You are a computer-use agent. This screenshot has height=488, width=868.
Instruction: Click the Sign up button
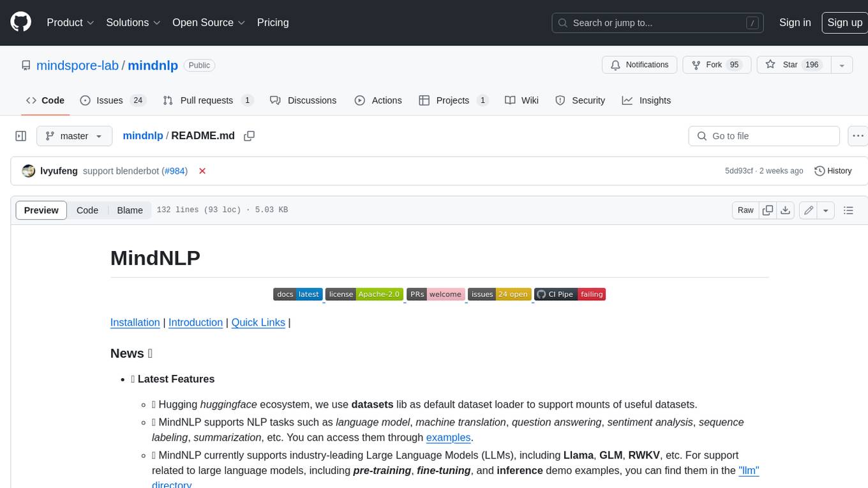[844, 22]
